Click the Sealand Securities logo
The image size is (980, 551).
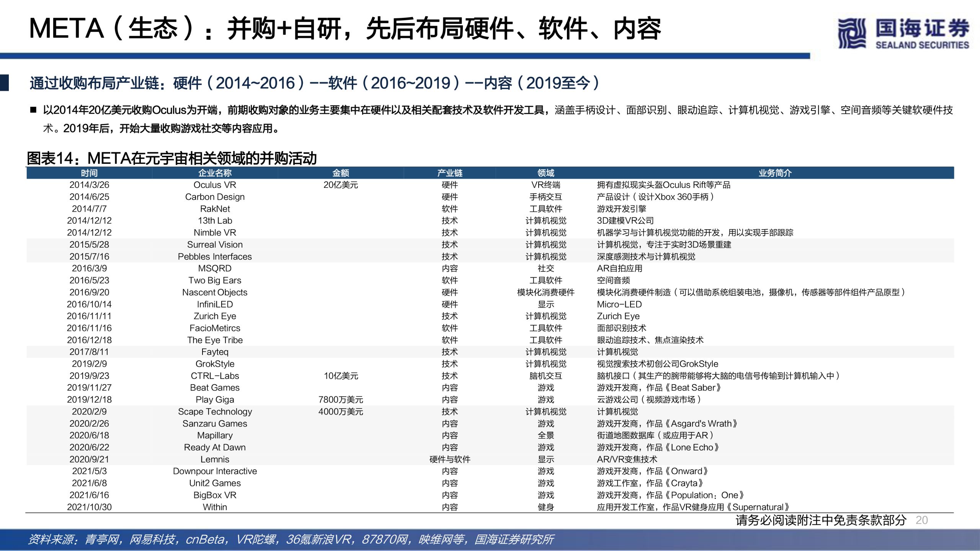903,34
